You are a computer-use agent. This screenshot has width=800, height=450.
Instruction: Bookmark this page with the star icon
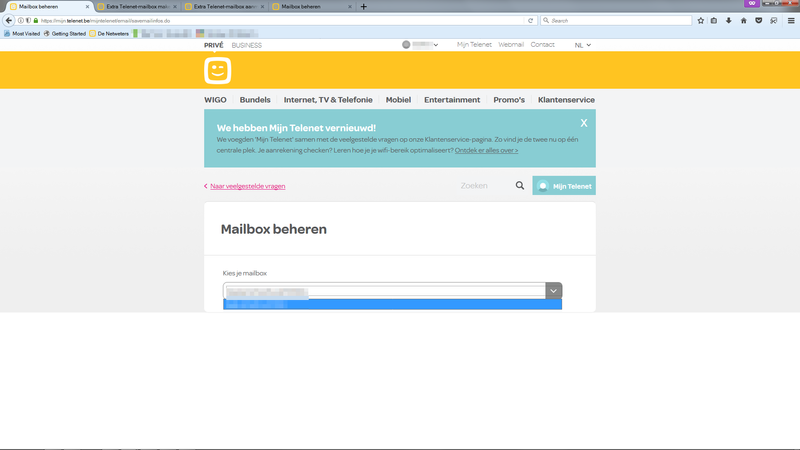[x=701, y=21]
